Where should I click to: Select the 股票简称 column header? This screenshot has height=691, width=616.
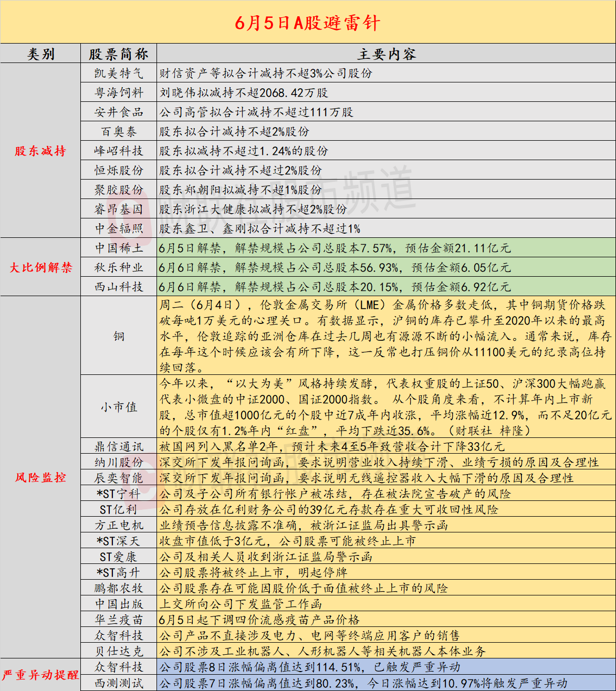tap(119, 54)
